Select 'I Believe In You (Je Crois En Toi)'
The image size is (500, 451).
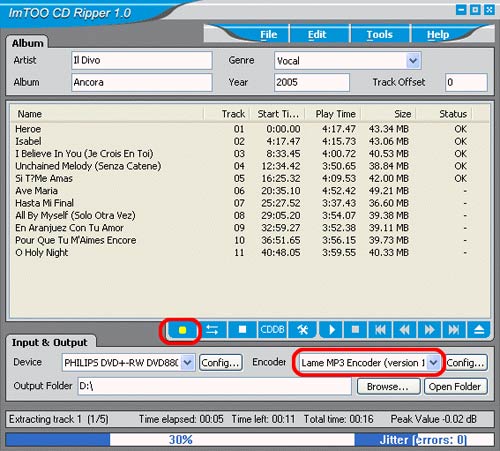point(84,154)
